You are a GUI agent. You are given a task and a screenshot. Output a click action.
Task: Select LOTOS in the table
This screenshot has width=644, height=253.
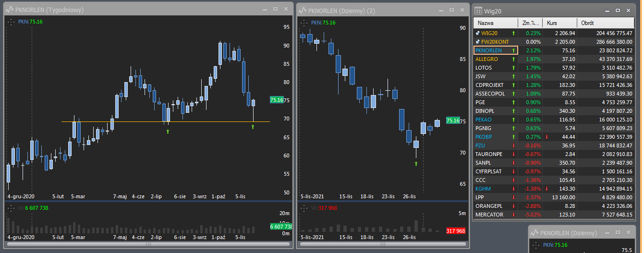pos(484,68)
